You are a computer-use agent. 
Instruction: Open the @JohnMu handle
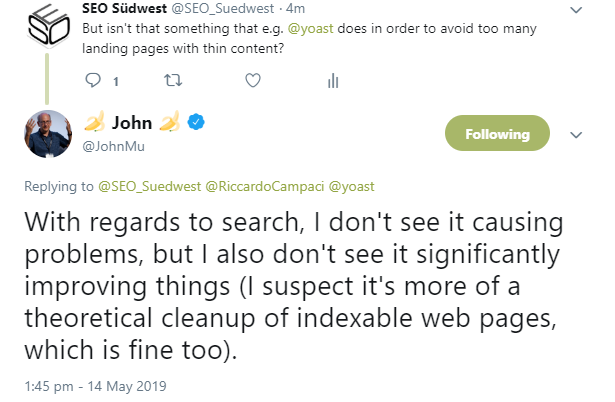[x=108, y=146]
